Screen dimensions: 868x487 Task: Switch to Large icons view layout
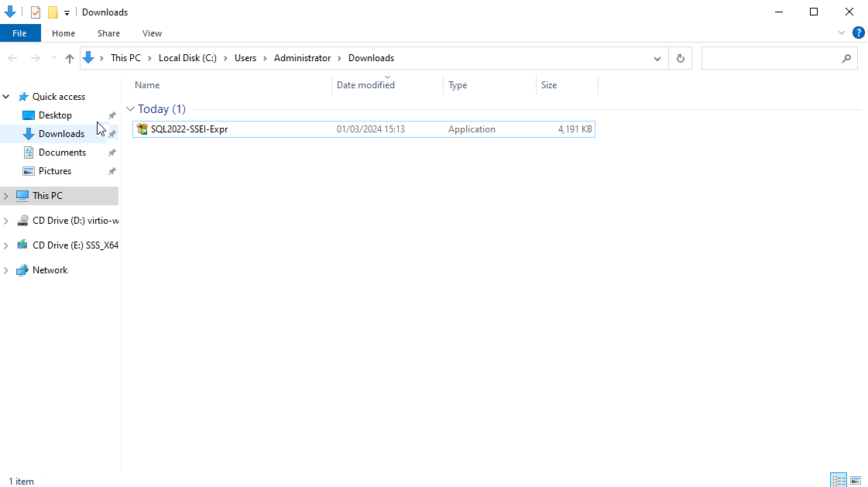click(x=856, y=480)
